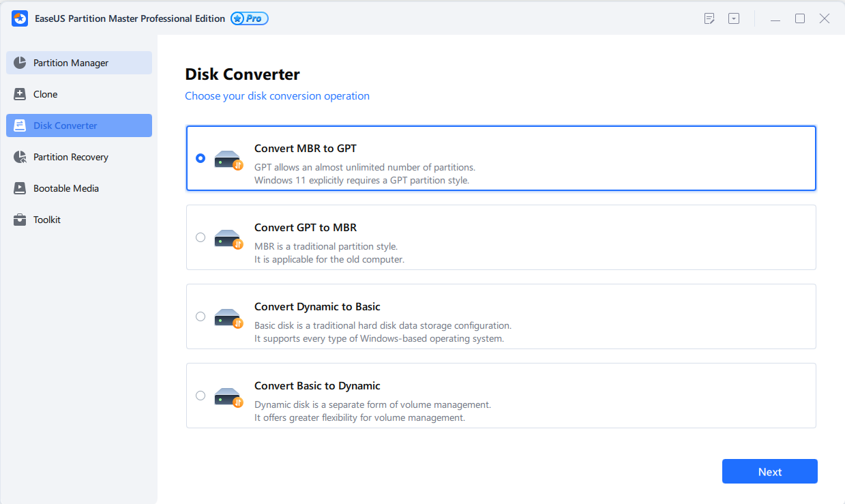Click the Toolkit briefcase icon
845x504 pixels.
tap(20, 220)
